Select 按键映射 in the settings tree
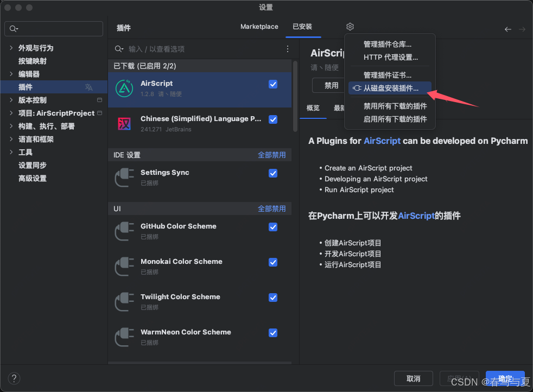 pos(32,61)
